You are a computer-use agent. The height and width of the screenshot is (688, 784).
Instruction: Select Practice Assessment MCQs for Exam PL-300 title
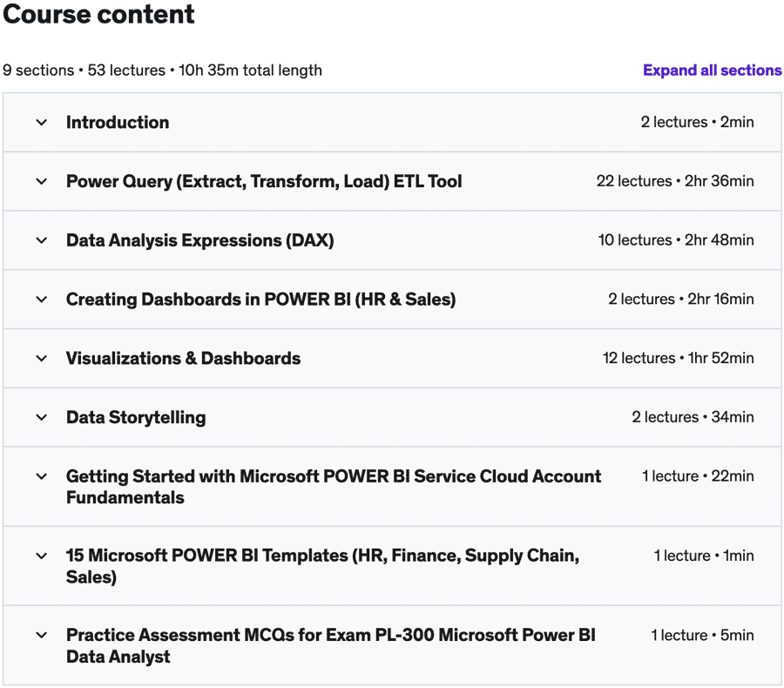click(x=331, y=645)
